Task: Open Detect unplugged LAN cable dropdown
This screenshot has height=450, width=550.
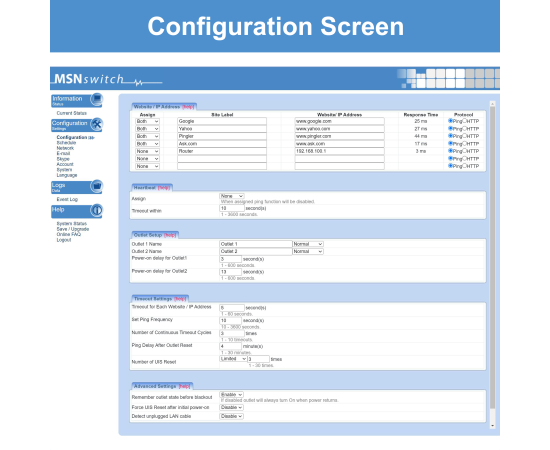Action: click(x=231, y=416)
